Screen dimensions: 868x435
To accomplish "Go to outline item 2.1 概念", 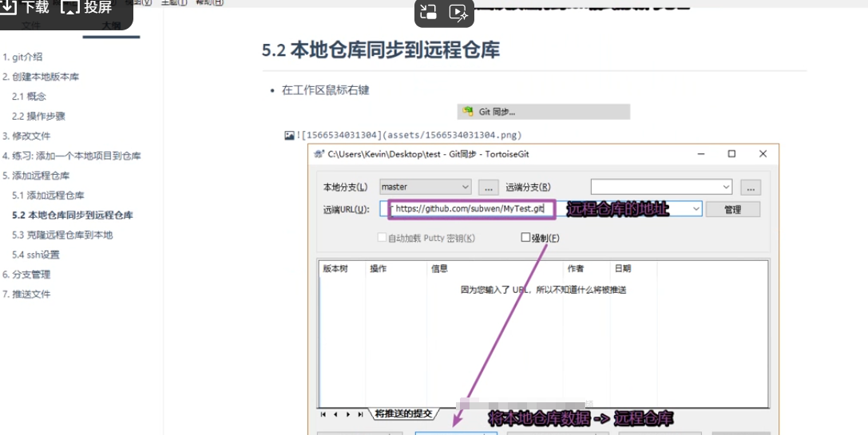I will (x=29, y=97).
